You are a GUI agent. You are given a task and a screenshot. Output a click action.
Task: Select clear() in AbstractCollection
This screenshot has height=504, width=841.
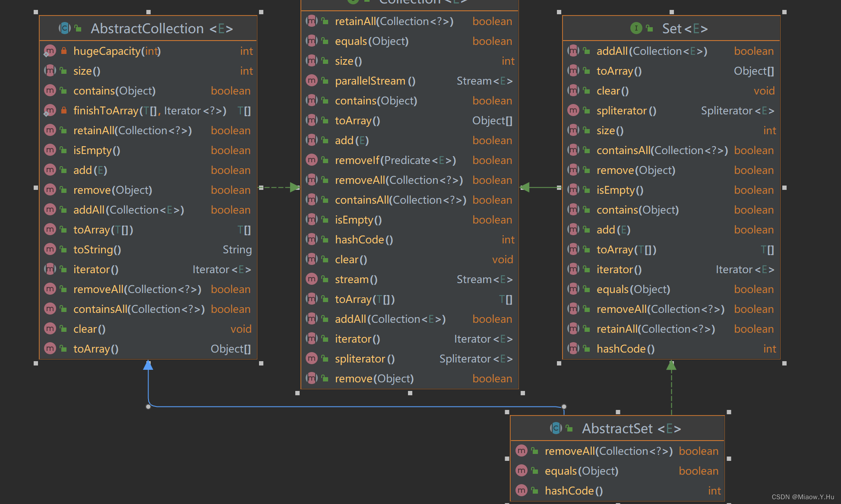(x=89, y=329)
